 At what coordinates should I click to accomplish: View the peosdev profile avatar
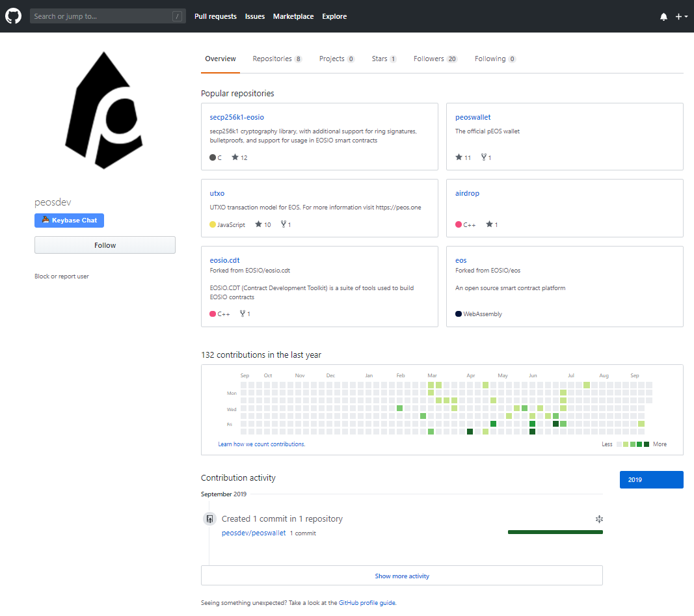click(x=104, y=110)
